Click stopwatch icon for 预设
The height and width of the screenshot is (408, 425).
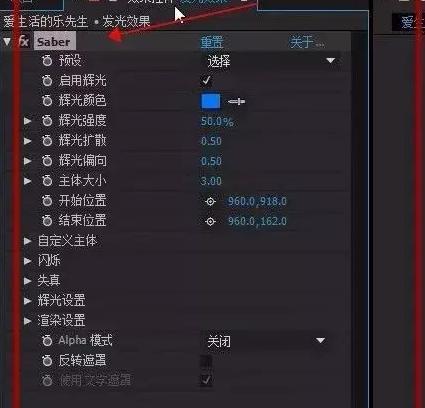(x=47, y=60)
